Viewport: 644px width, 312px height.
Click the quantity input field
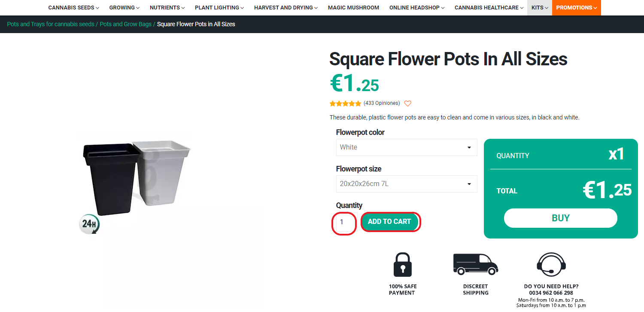coord(343,222)
